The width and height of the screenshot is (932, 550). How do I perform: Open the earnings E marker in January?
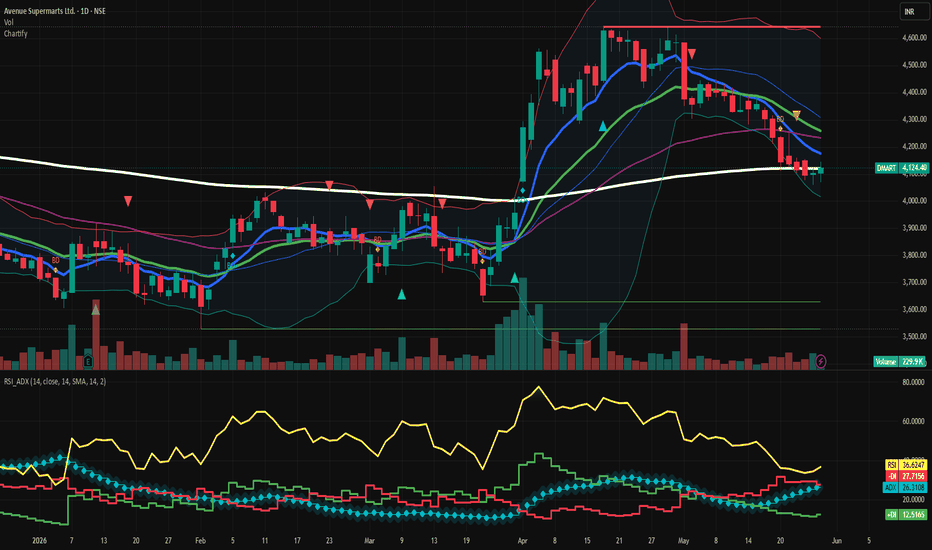[88, 361]
